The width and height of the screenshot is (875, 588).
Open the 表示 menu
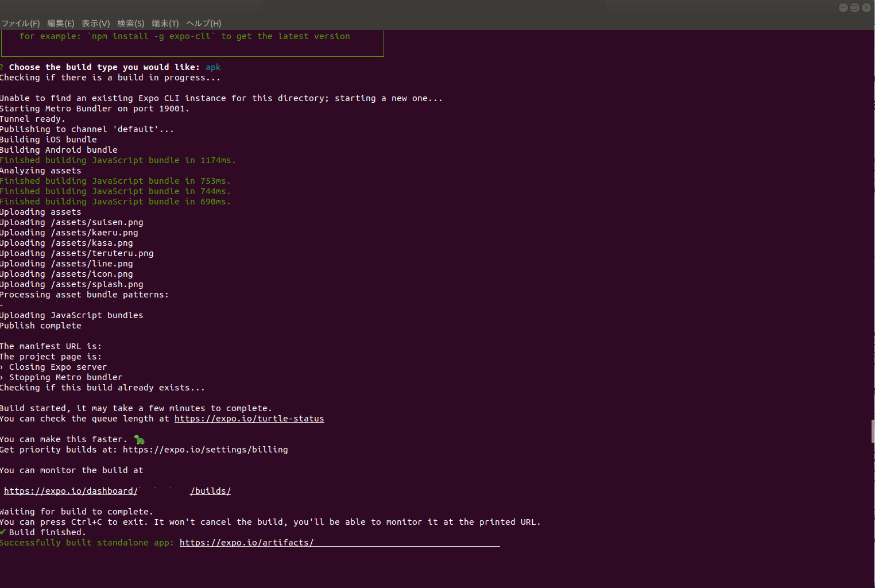[95, 24]
